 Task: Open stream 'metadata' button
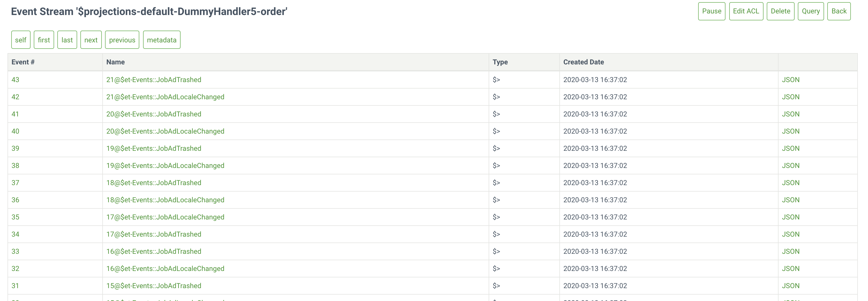(161, 40)
